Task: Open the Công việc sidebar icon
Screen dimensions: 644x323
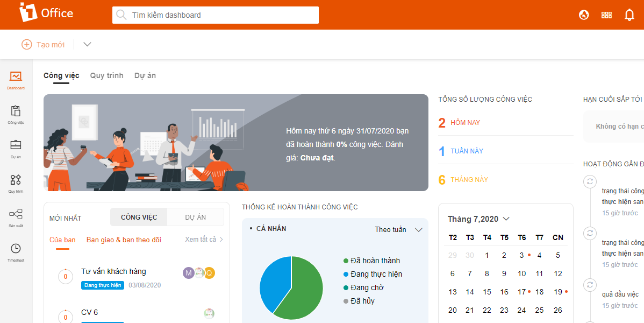Action: click(x=16, y=113)
